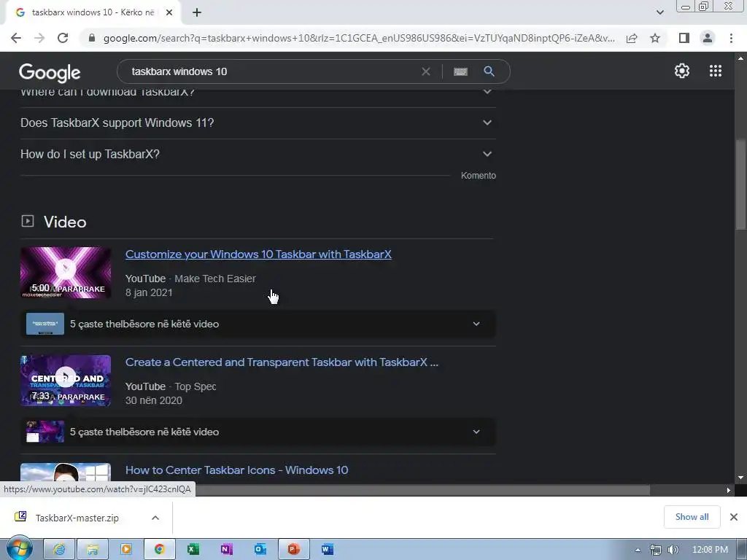Close the taskbarx windows 10 tab
The image size is (747, 560).
point(169,12)
